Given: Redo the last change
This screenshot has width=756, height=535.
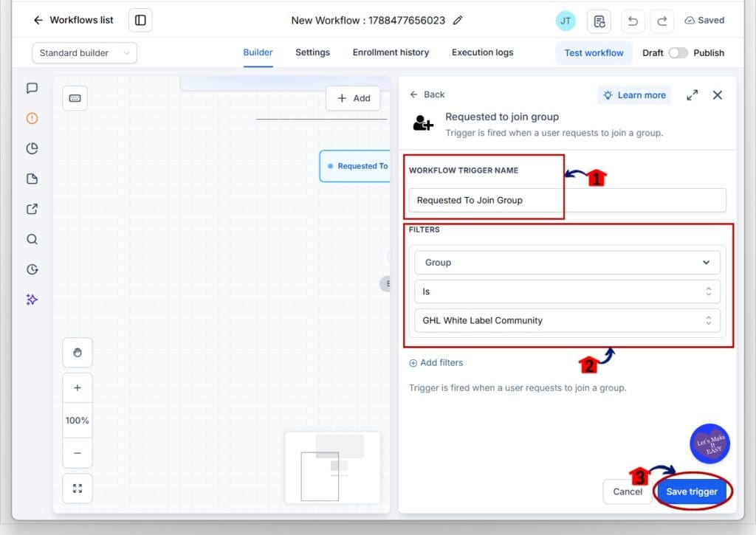Looking at the screenshot, I should [x=662, y=21].
